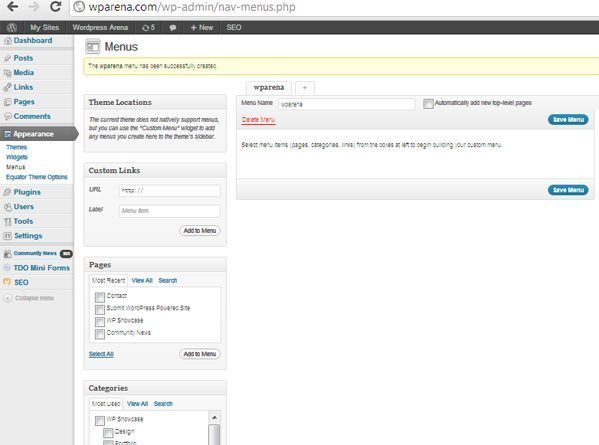Click Add to Menu in Custom Links

(200, 231)
